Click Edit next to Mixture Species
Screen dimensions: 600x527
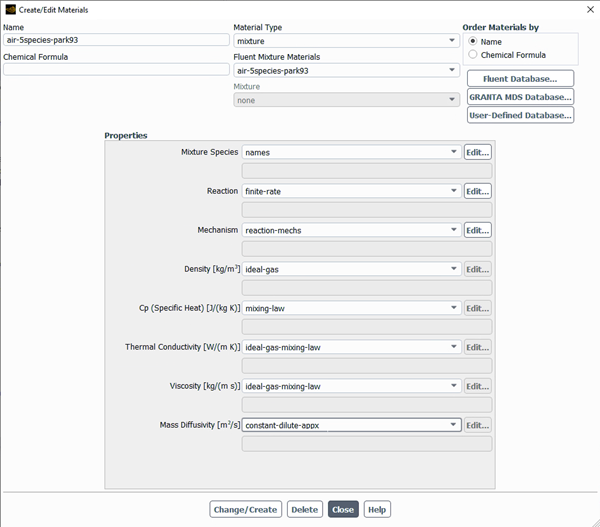pyautogui.click(x=477, y=152)
